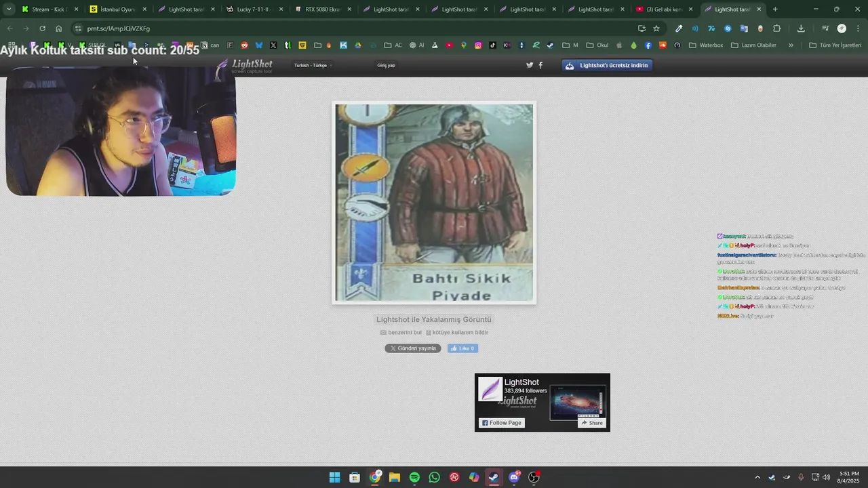Click the galaxy cover image in Facebook widget
Image resolution: width=868 pixels, height=488 pixels.
click(x=577, y=403)
